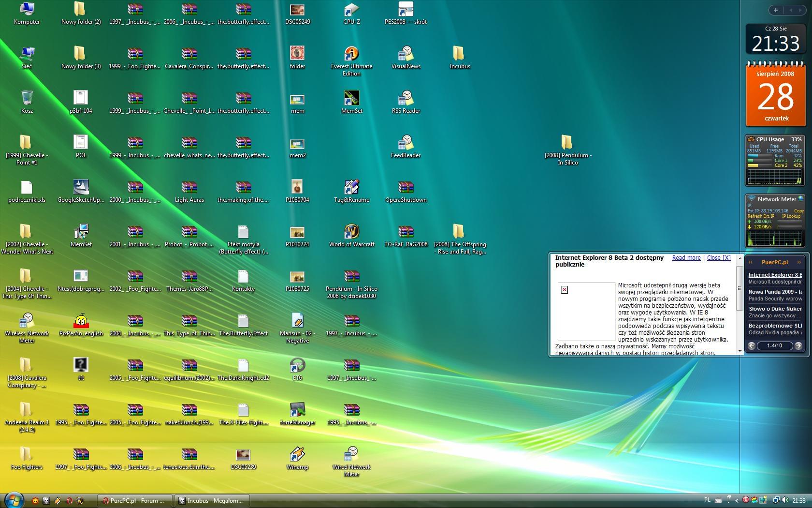Select the CPU-Z shortcut icon
Screen dimensions: 812x508
(x=351, y=14)
